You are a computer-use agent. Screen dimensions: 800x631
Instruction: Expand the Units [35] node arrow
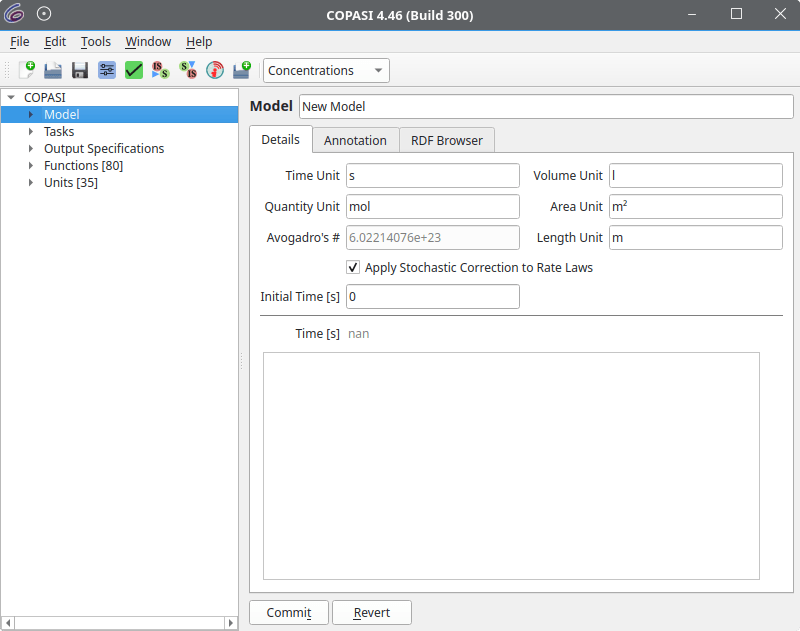[31, 183]
